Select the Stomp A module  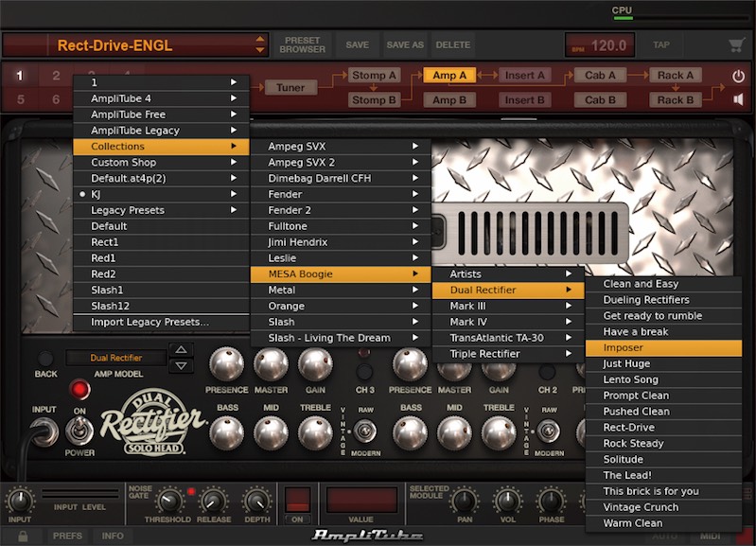click(x=374, y=76)
